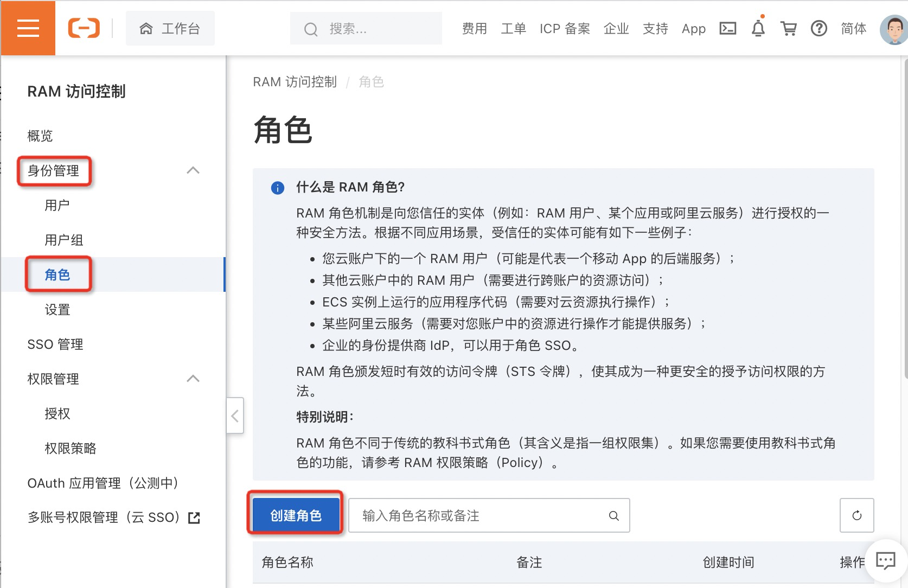The image size is (908, 588).
Task: Open 授权 in the sidebar
Action: pyautogui.click(x=57, y=414)
